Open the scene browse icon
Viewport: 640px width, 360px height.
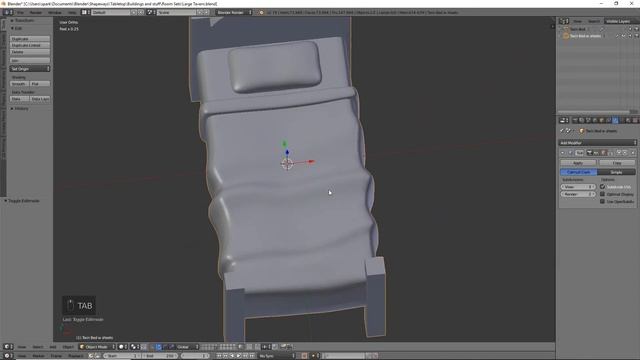151,13
